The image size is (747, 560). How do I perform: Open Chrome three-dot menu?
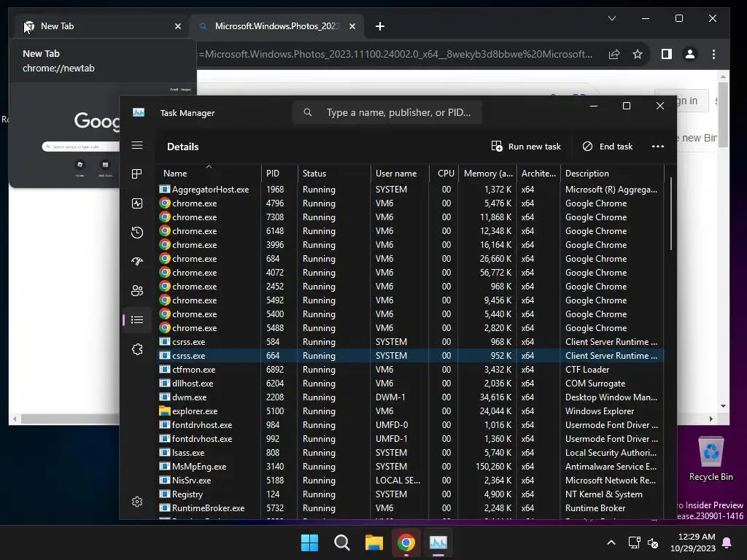click(x=713, y=54)
